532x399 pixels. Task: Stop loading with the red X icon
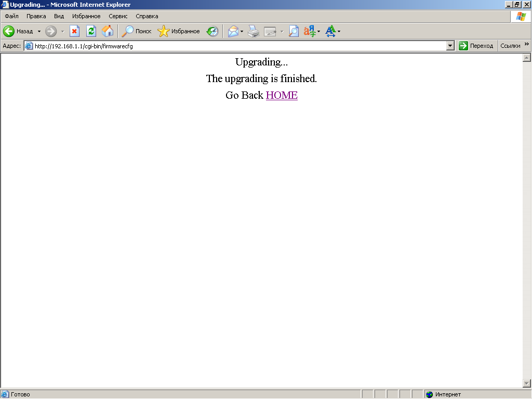click(74, 31)
